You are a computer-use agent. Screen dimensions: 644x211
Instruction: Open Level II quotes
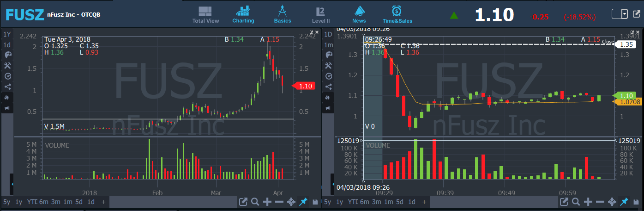tap(321, 15)
